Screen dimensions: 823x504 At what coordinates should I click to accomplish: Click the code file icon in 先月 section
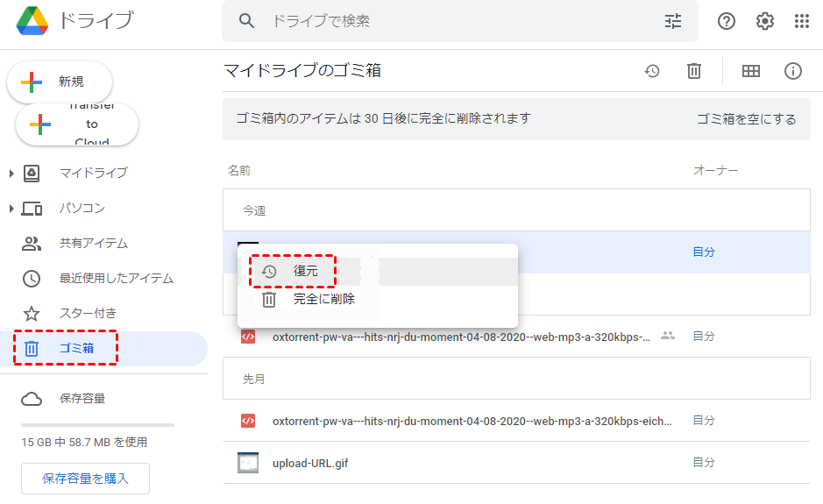coord(248,421)
